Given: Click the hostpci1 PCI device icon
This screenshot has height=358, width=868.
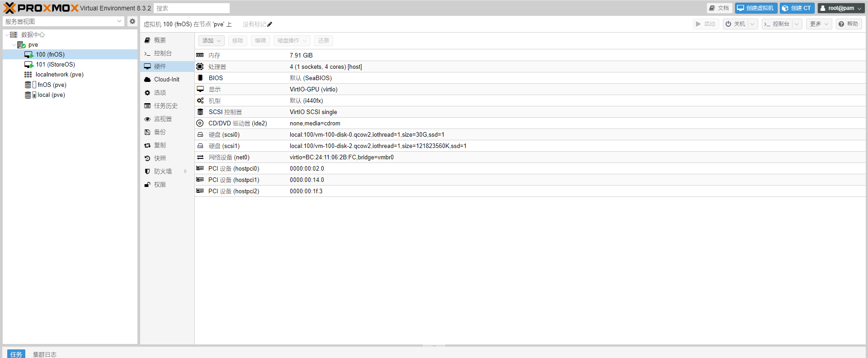Looking at the screenshot, I should pos(200,180).
